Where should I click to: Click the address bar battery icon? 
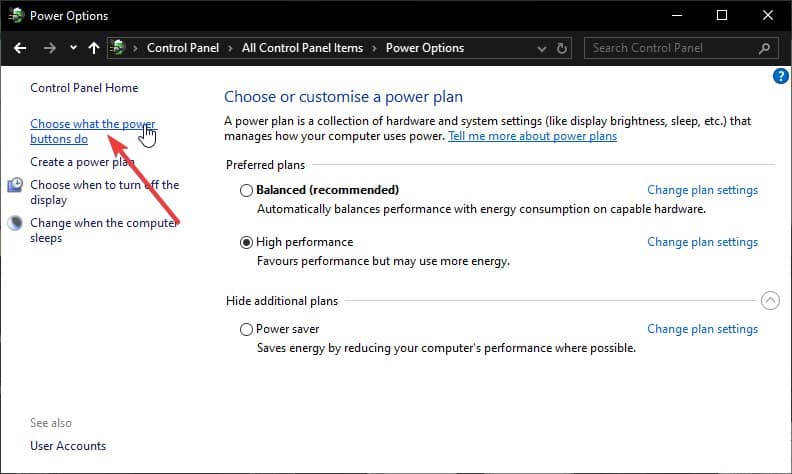pyautogui.click(x=118, y=48)
